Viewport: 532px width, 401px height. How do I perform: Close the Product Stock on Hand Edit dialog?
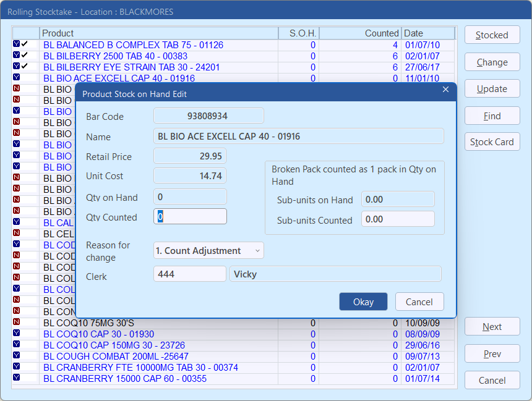(445, 90)
